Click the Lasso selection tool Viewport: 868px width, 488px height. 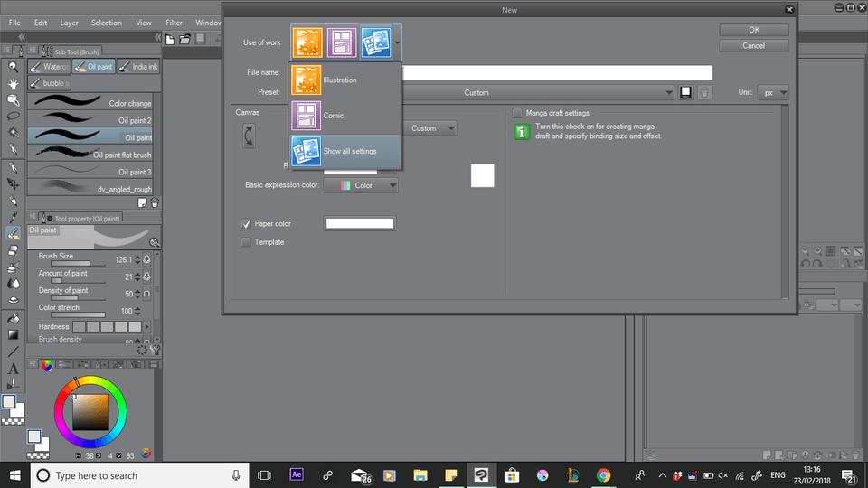pyautogui.click(x=14, y=117)
